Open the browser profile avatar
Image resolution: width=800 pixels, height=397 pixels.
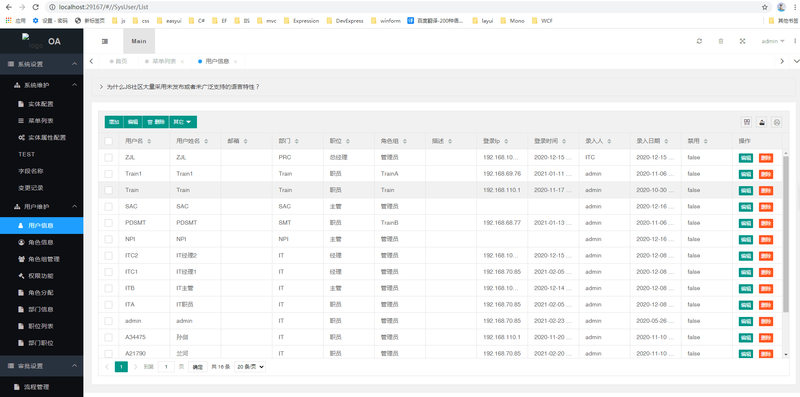tap(781, 7)
